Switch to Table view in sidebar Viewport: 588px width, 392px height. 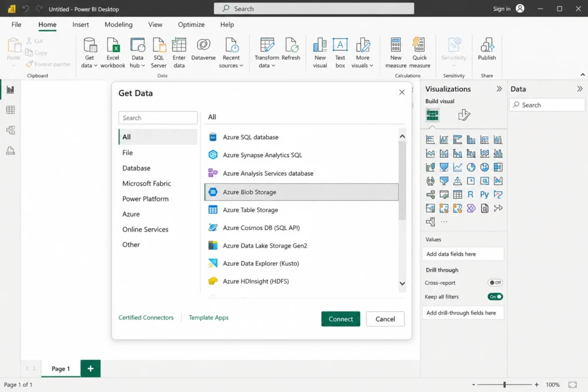(x=10, y=110)
